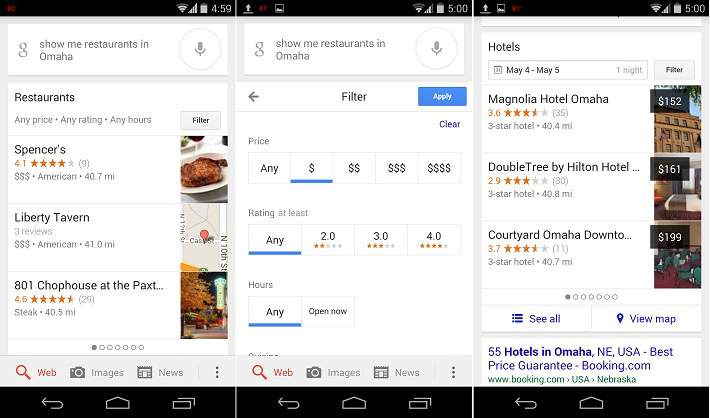This screenshot has width=710, height=418.
Task: Tap the hotels carousel page indicator dots
Action: point(591,297)
